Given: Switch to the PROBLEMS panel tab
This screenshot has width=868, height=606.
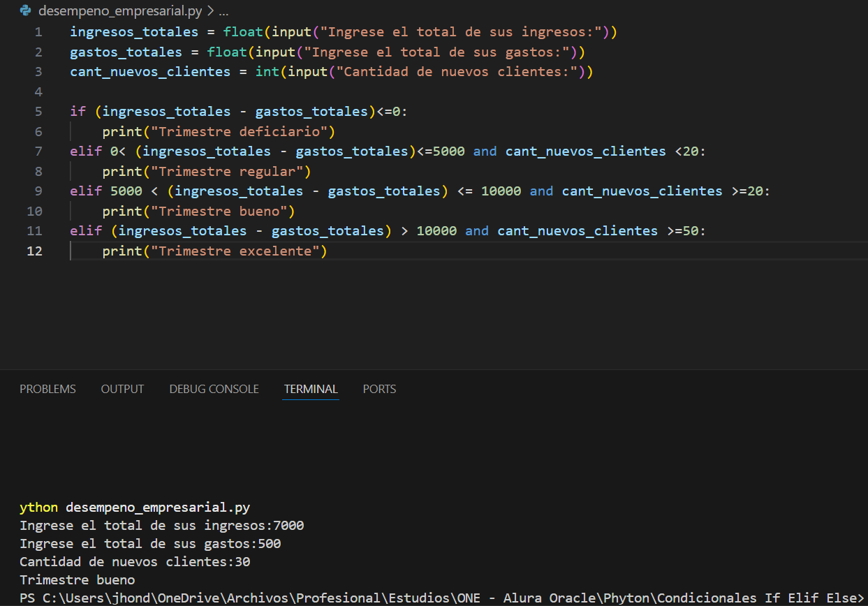Looking at the screenshot, I should point(47,389).
